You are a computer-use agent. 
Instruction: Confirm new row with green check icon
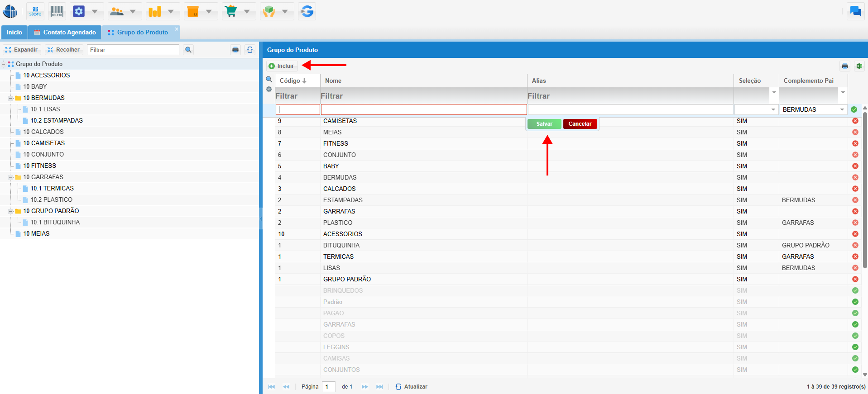pos(854,109)
